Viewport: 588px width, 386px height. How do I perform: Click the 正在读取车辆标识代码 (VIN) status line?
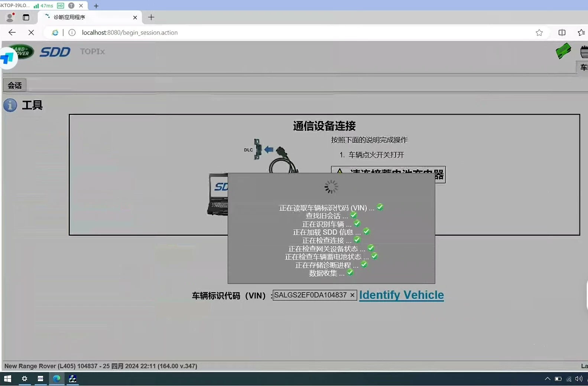point(327,208)
